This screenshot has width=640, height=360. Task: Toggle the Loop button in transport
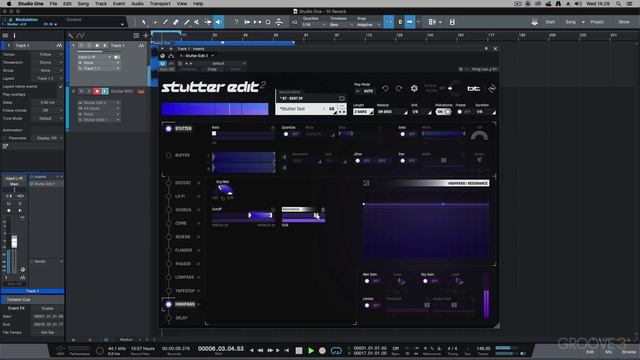pyautogui.click(x=336, y=350)
